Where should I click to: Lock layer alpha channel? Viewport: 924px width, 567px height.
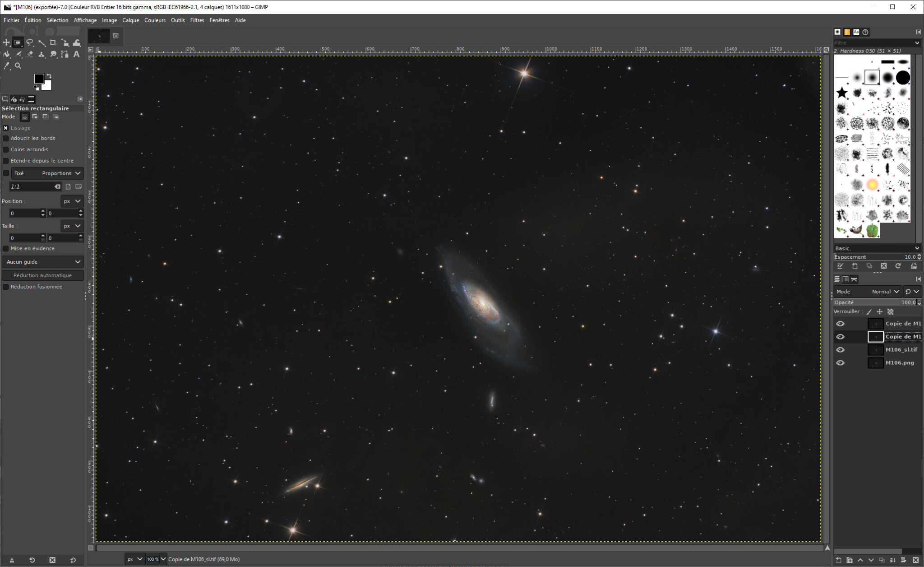click(891, 311)
